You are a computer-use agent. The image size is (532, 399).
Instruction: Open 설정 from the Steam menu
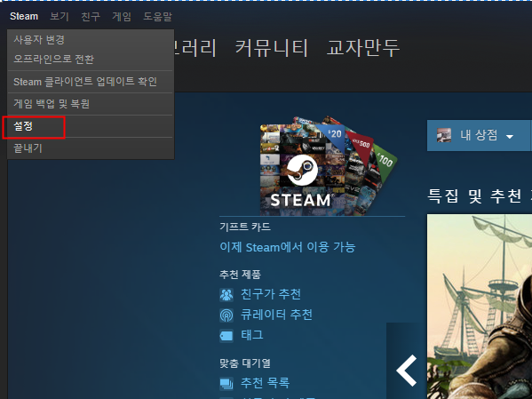(91, 126)
